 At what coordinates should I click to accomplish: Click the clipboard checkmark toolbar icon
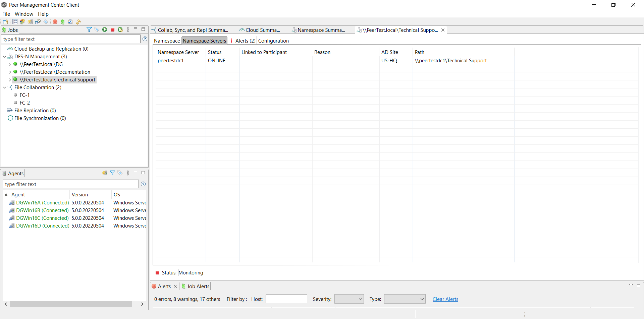[x=70, y=22]
